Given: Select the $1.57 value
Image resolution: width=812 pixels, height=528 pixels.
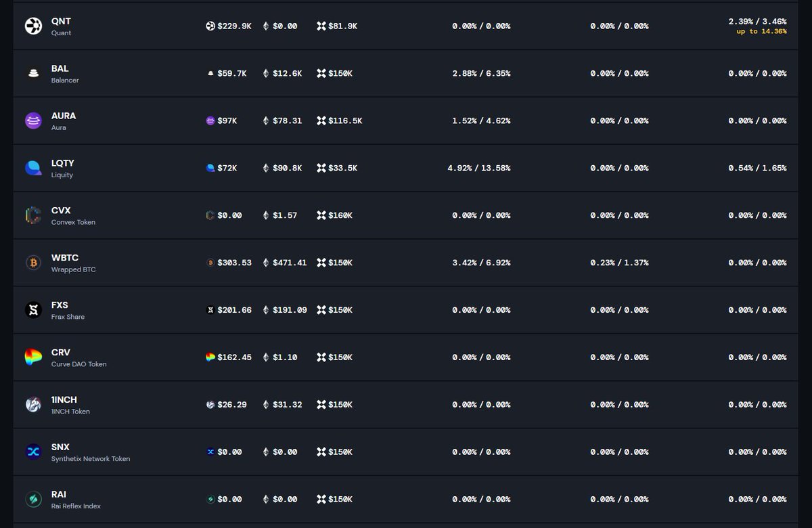Looking at the screenshot, I should pos(285,216).
